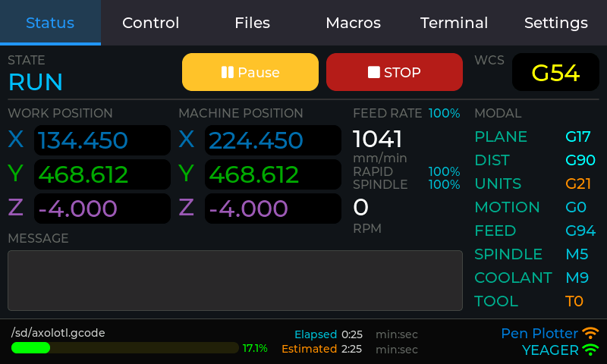Open the Settings tab
The width and height of the screenshot is (607, 364).
click(x=555, y=23)
